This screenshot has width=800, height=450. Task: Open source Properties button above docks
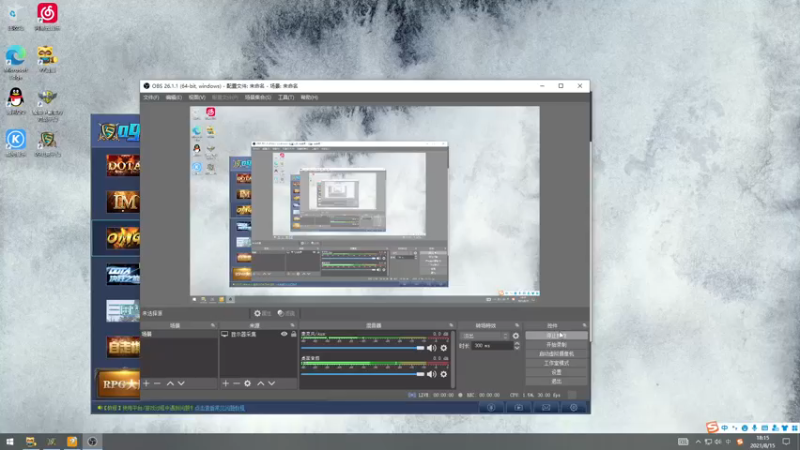click(x=263, y=313)
